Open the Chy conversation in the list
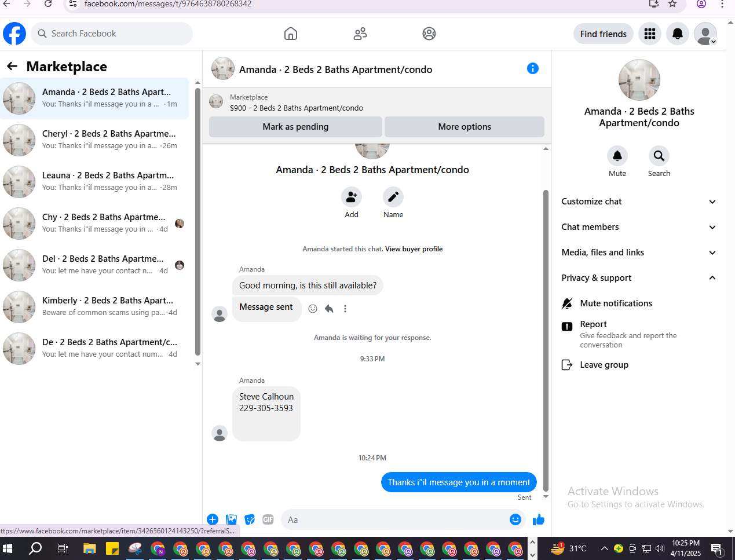The width and height of the screenshot is (735, 560). coord(95,224)
